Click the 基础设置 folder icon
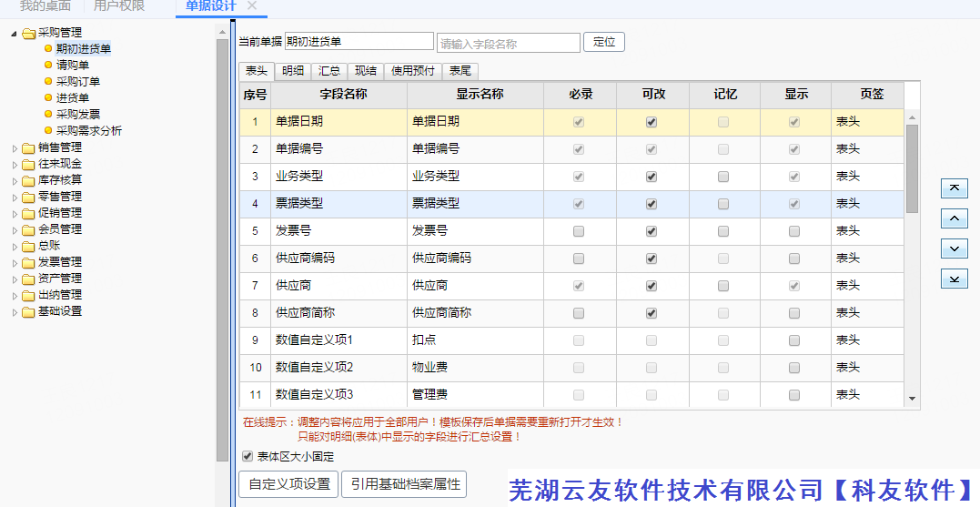 click(x=29, y=311)
